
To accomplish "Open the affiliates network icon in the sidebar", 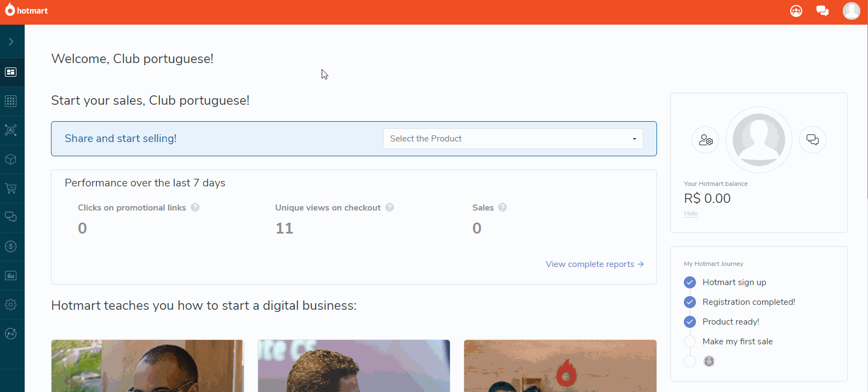I will pyautogui.click(x=11, y=130).
